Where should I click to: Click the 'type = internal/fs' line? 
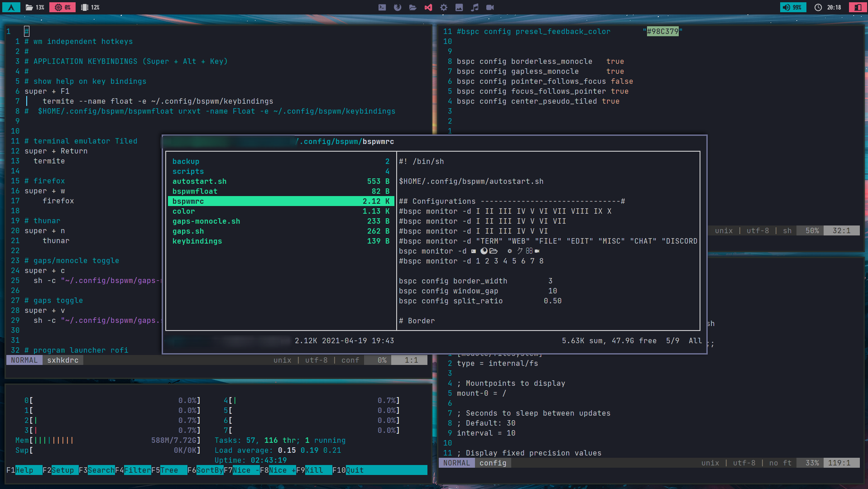click(x=498, y=364)
